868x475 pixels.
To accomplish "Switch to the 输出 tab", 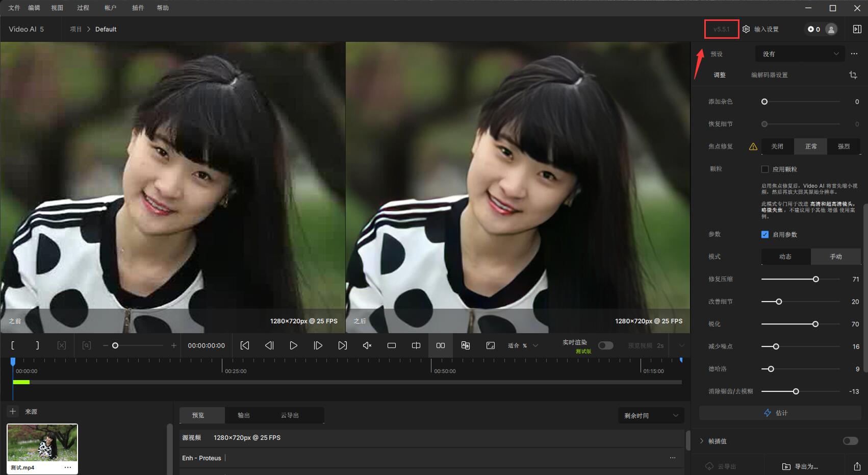I will coord(244,415).
